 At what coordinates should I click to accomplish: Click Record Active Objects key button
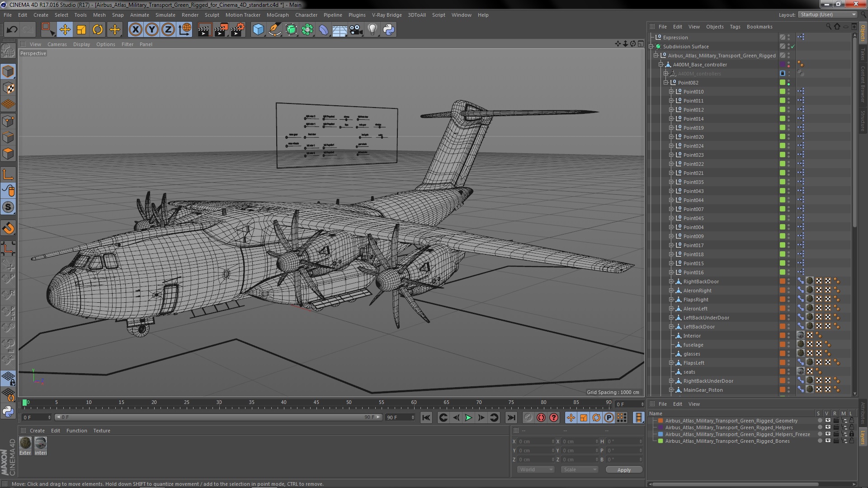(x=528, y=418)
